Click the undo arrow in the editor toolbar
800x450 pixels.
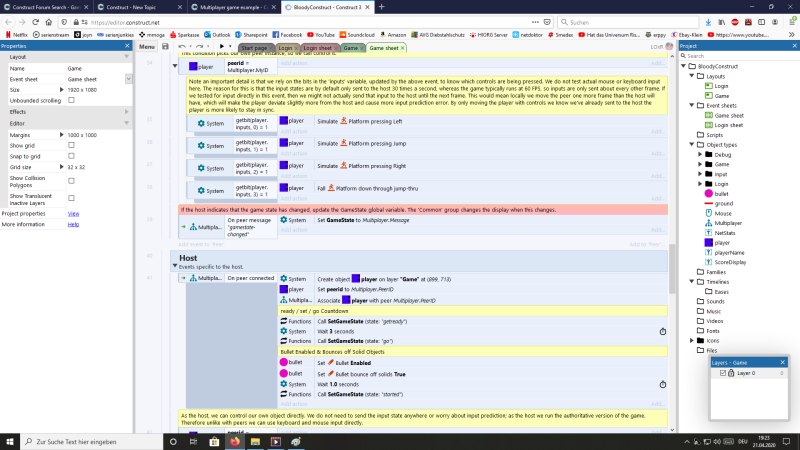[x=182, y=47]
